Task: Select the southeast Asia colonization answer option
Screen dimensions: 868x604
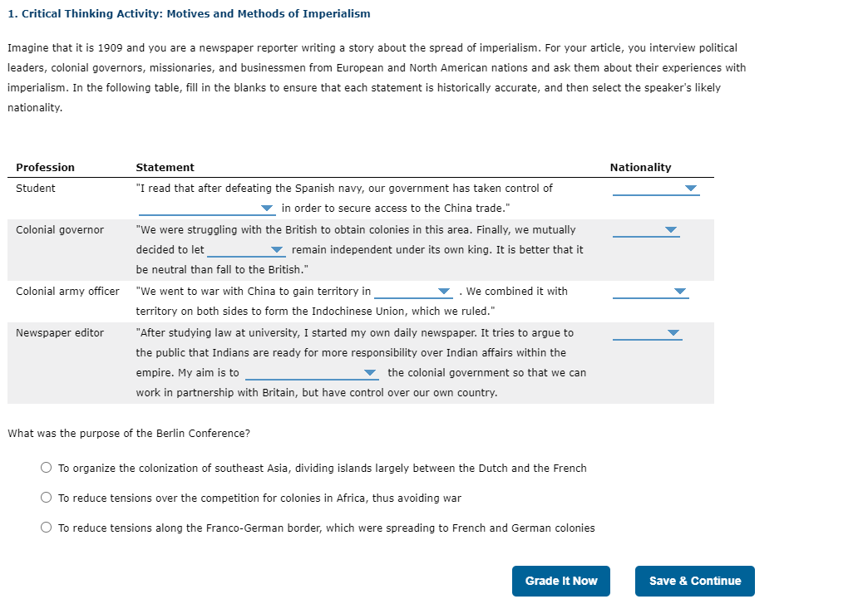Action: pos(47,467)
